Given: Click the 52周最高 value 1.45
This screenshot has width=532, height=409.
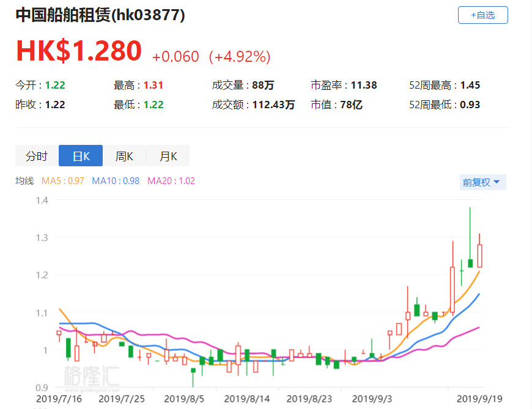Looking at the screenshot, I should 470,85.
